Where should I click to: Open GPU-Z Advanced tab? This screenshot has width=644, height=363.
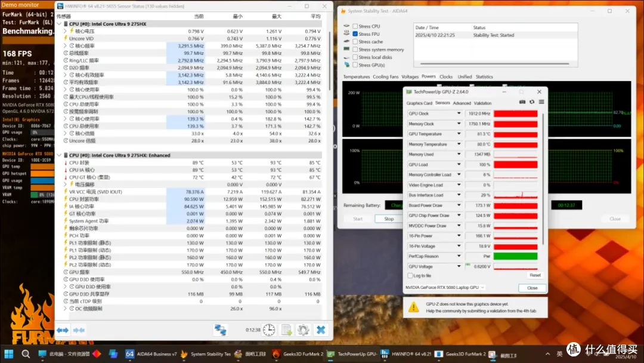click(462, 103)
